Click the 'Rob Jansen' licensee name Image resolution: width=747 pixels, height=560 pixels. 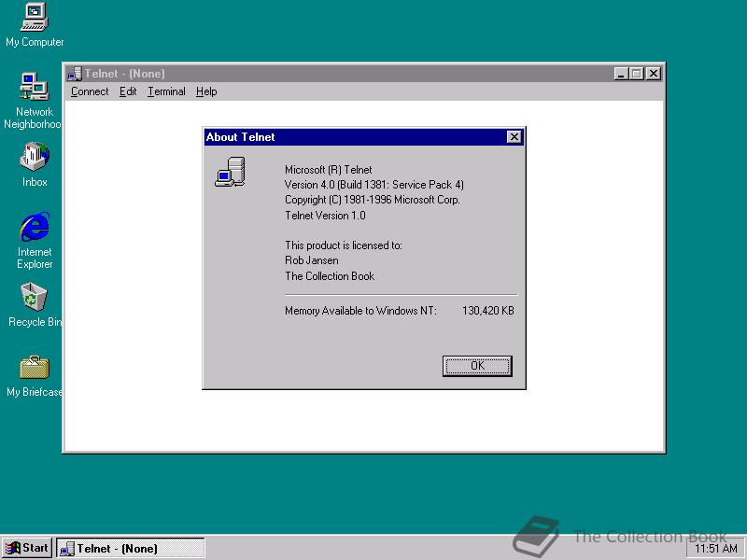[312, 260]
